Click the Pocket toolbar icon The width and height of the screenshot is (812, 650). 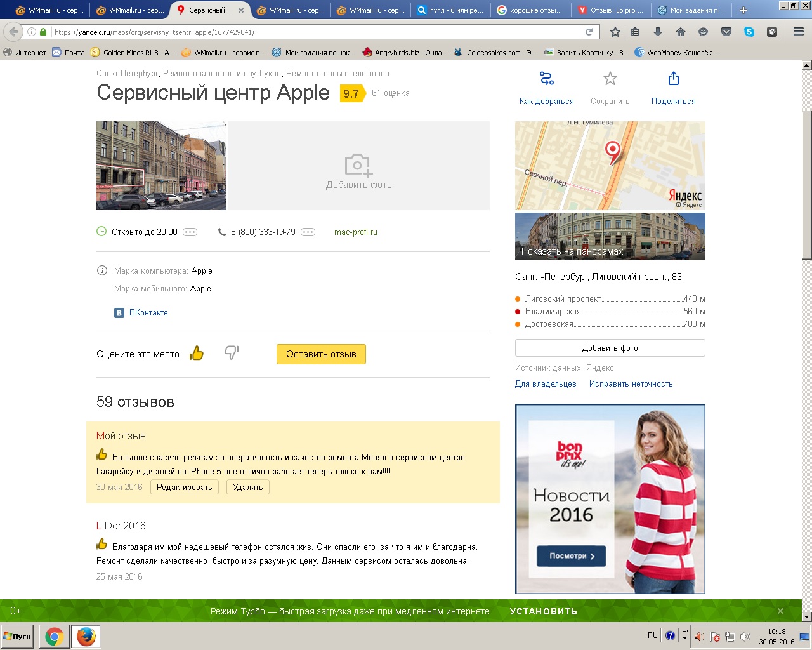[x=726, y=32]
